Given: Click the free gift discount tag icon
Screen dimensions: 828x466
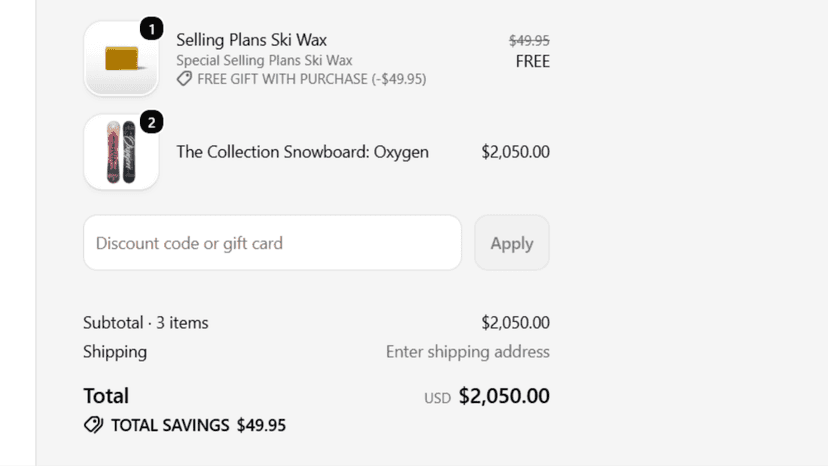Looking at the screenshot, I should pos(184,79).
